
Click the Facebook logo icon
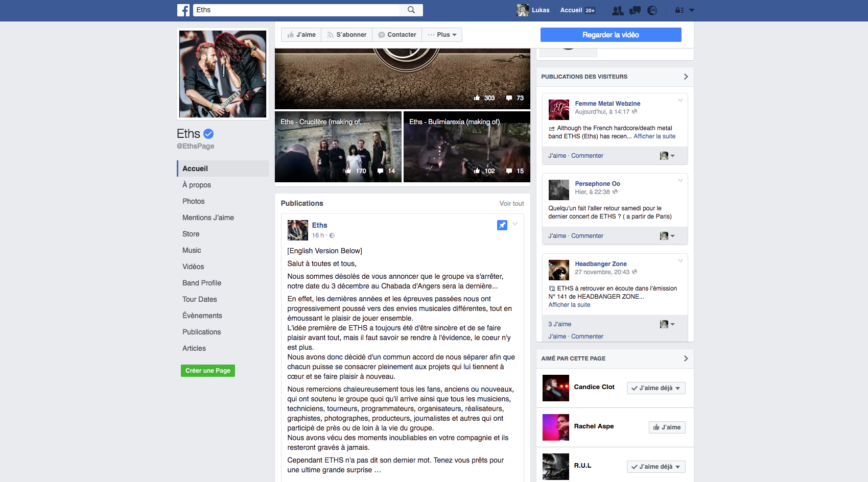point(183,10)
